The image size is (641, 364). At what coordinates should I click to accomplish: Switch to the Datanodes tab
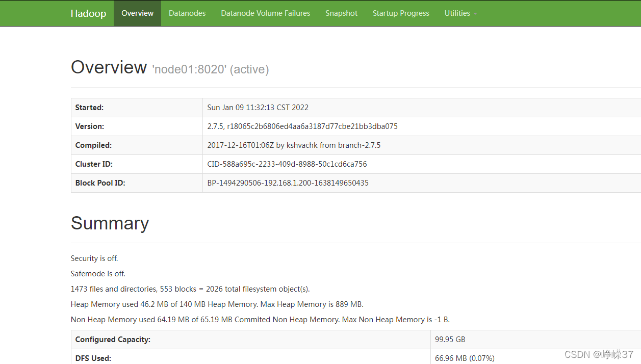[187, 13]
